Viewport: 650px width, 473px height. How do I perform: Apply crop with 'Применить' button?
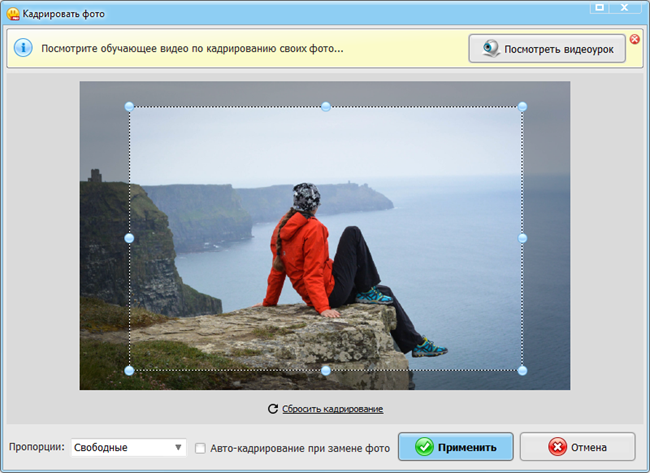pyautogui.click(x=456, y=447)
